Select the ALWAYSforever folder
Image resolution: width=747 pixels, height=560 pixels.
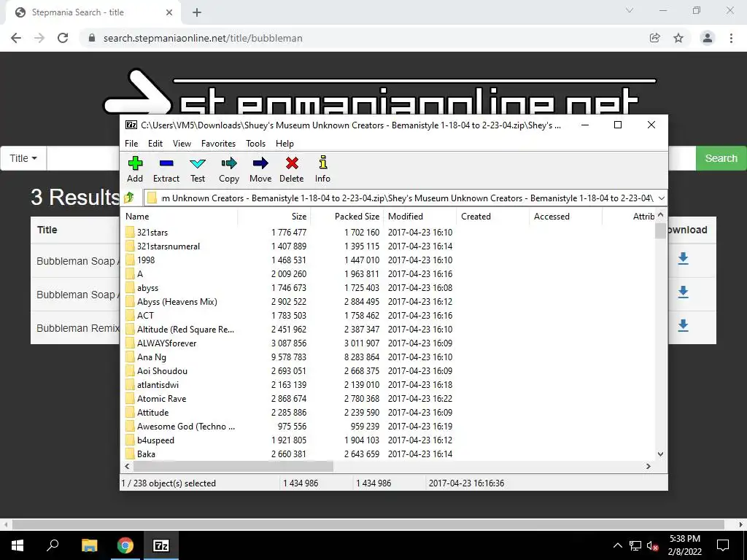pyautogui.click(x=166, y=343)
